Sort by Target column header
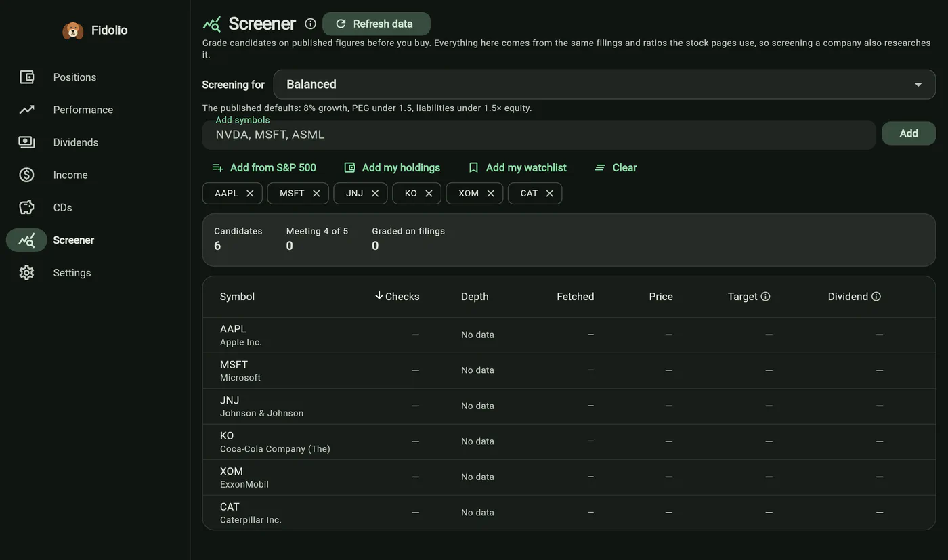 coord(742,297)
